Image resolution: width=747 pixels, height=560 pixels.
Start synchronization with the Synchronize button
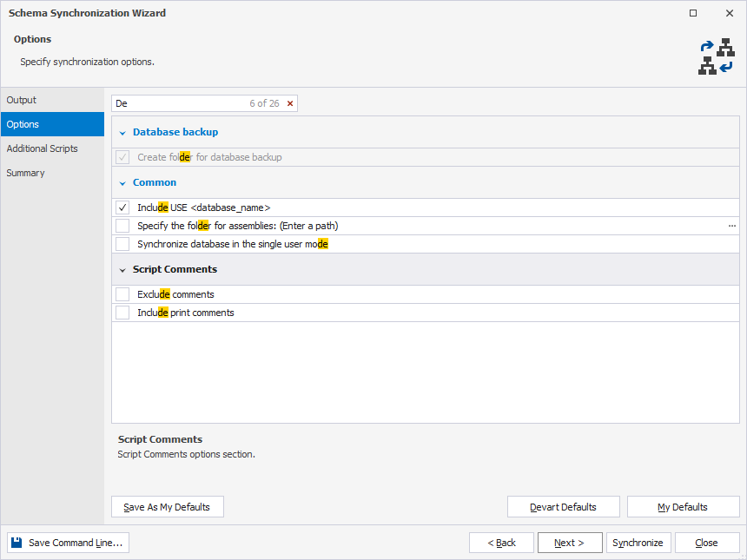(x=638, y=542)
